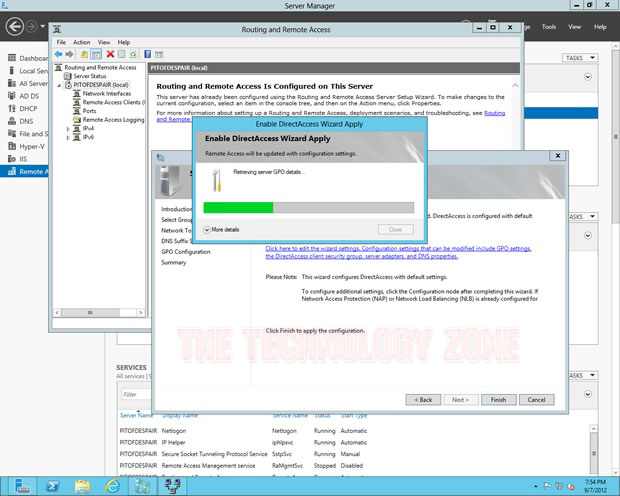Image resolution: width=620 pixels, height=496 pixels.
Task: Select Remote Access in Server Manager sidebar
Action: [24, 171]
